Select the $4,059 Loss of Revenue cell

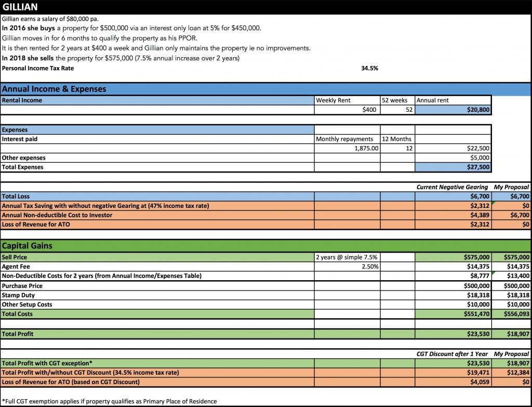[x=453, y=382]
